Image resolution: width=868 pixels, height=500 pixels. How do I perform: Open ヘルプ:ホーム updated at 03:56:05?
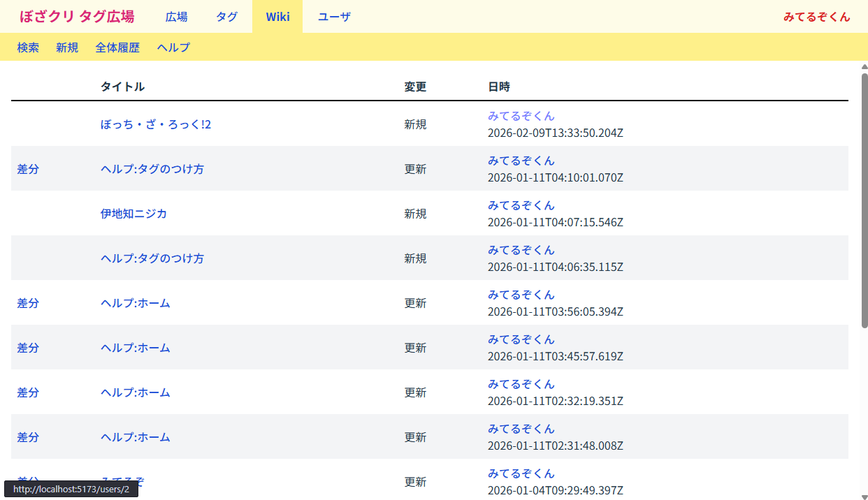(x=136, y=303)
